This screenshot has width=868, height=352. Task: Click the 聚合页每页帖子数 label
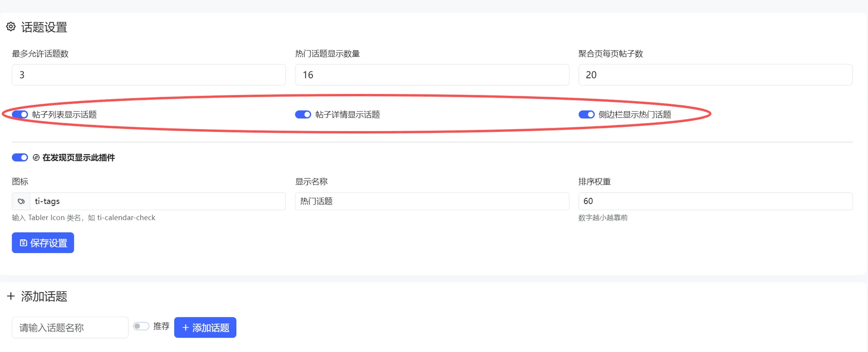coord(611,53)
